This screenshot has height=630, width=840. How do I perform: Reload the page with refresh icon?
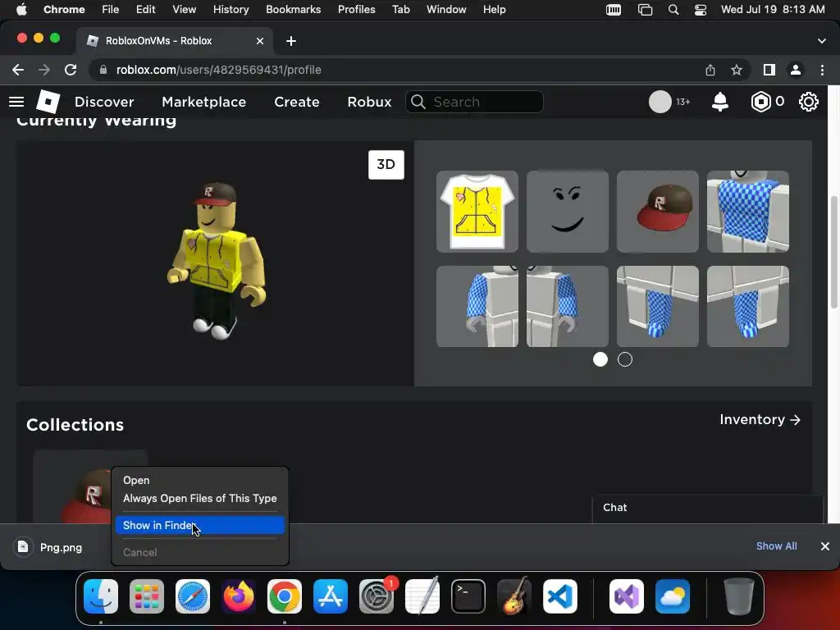tap(71, 70)
